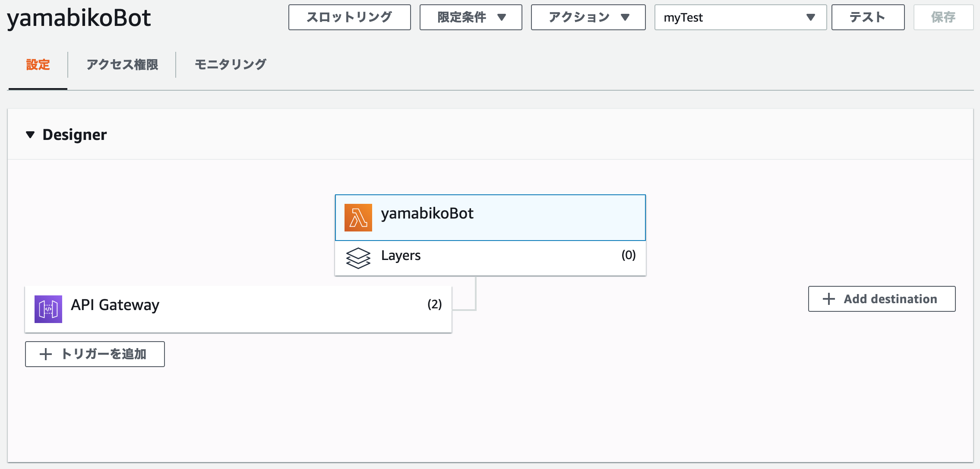Click the Layers stack icon

tap(358, 258)
